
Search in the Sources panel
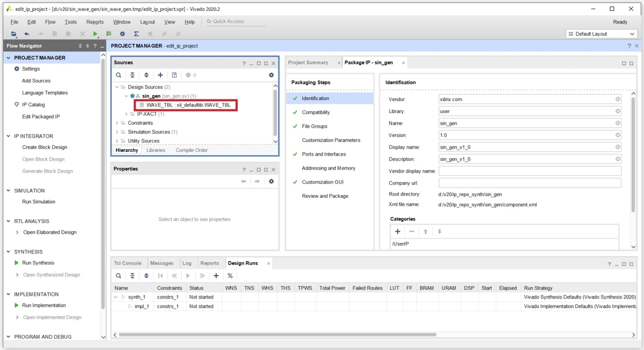[x=119, y=75]
